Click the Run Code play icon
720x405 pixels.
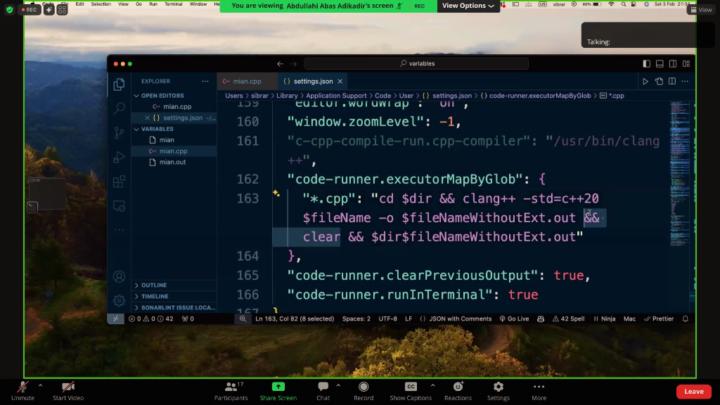coord(646,81)
